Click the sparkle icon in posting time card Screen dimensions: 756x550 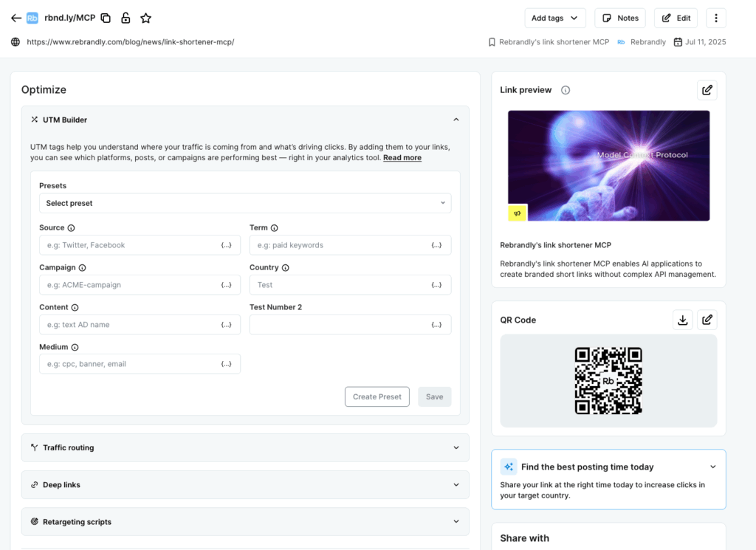click(x=509, y=467)
